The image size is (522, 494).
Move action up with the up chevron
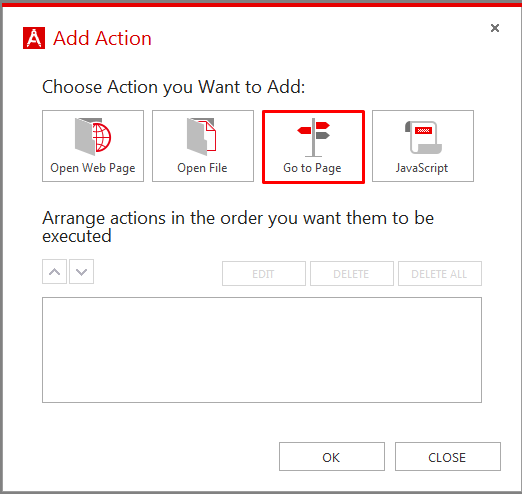click(54, 272)
